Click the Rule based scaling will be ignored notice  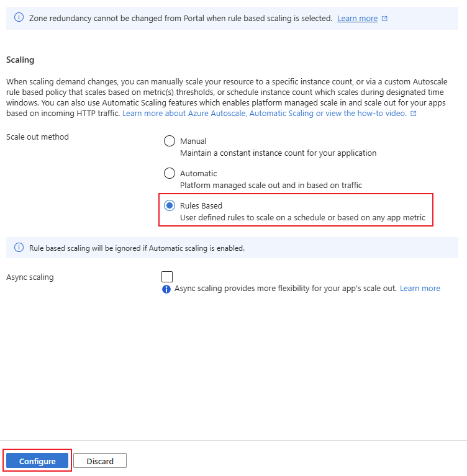pyautogui.click(x=137, y=248)
